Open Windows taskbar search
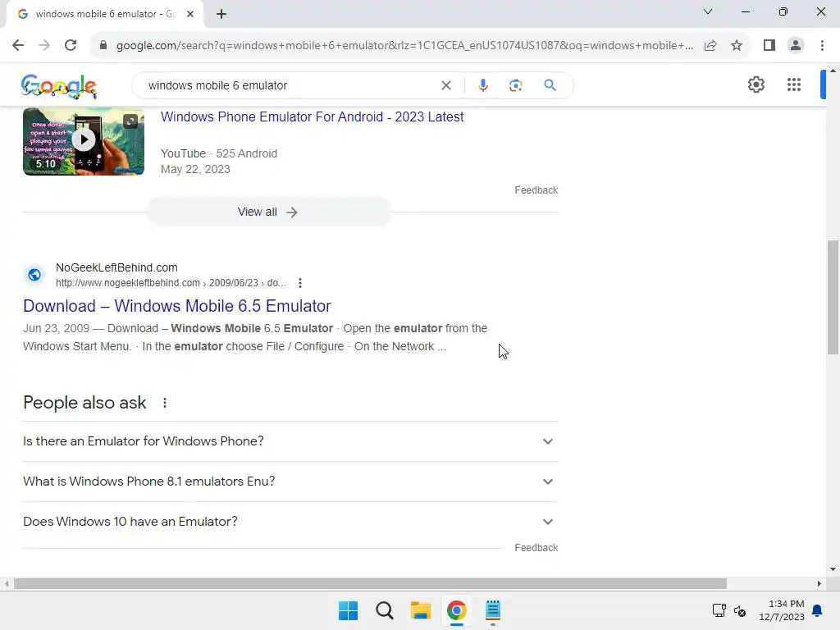The height and width of the screenshot is (630, 840). (x=384, y=610)
